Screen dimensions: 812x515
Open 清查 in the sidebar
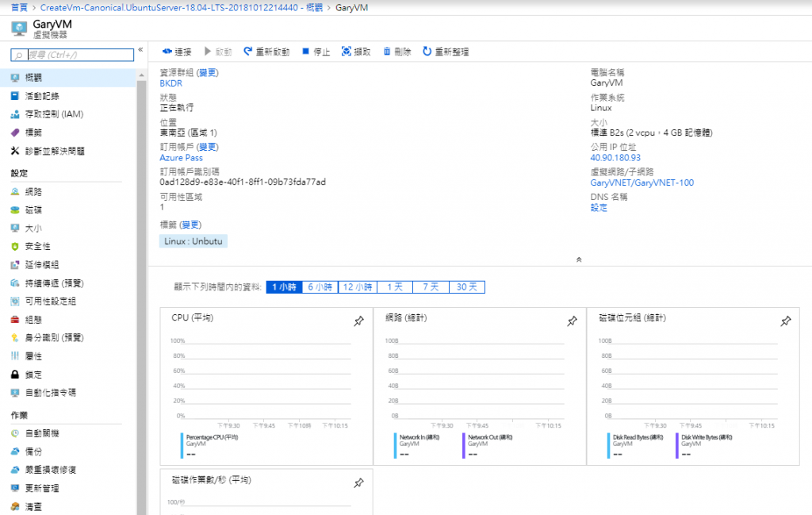coord(67,507)
